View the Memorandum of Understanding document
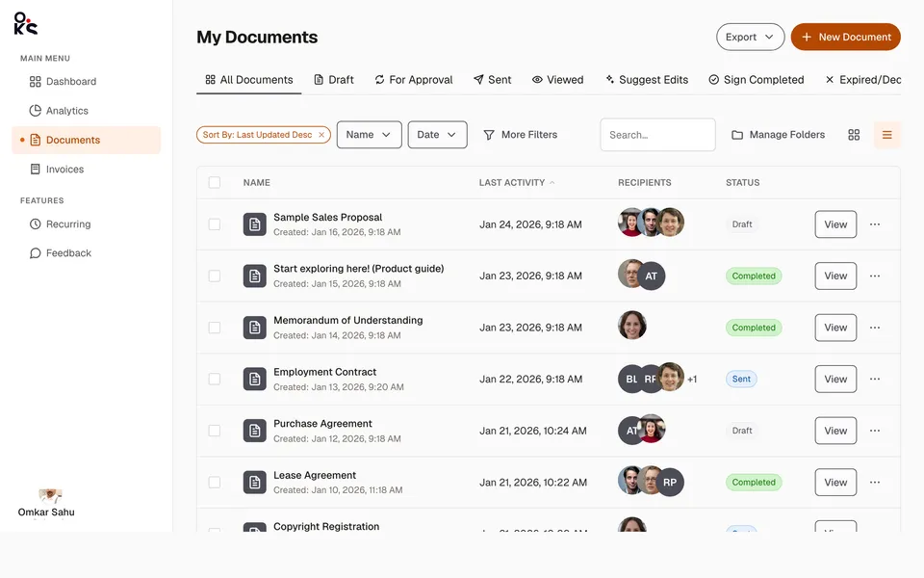Screen dimensions: 924x578 tap(835, 328)
